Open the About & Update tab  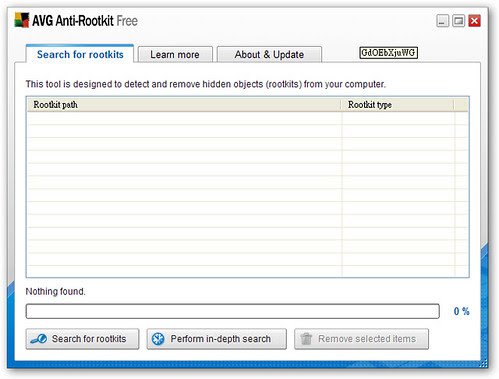(x=269, y=54)
